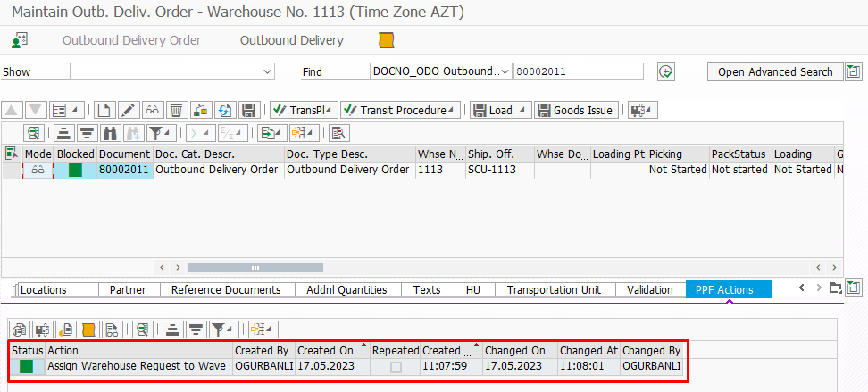Click Open Advanced Search button
The width and height of the screenshot is (868, 392).
774,71
